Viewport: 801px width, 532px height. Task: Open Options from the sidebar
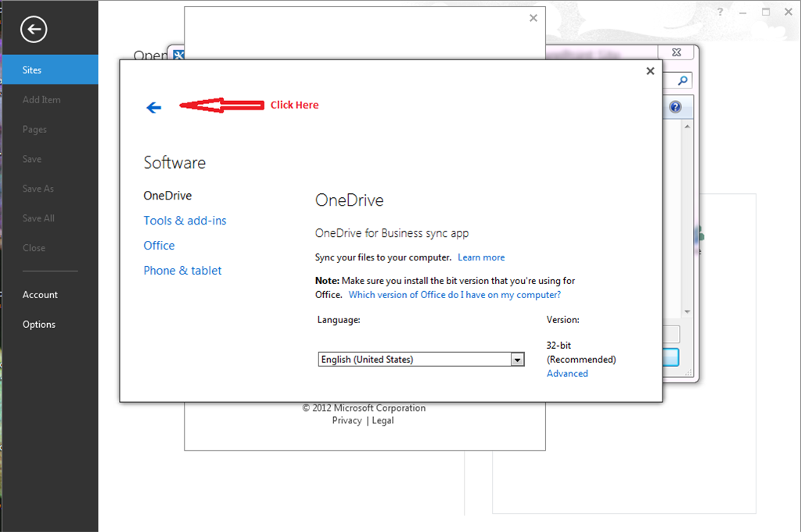coord(39,325)
